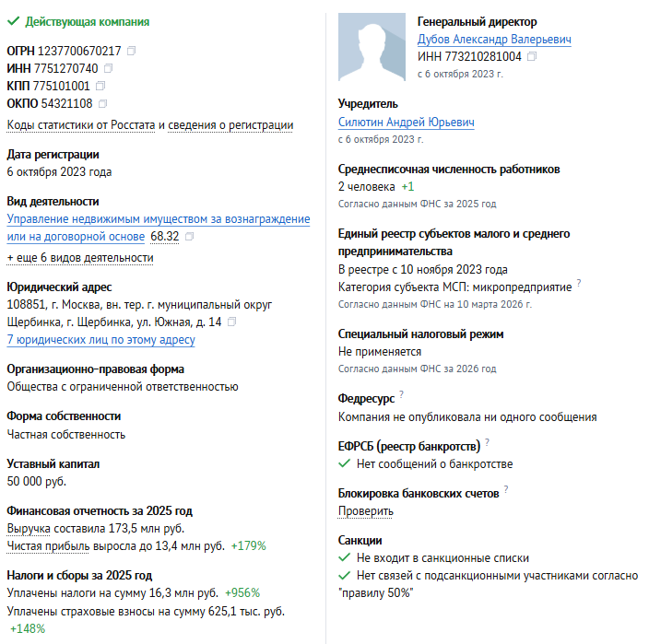Image resolution: width=649 pixels, height=644 pixels.
Task: Copy the company INN 7751270740
Action: tap(109, 68)
